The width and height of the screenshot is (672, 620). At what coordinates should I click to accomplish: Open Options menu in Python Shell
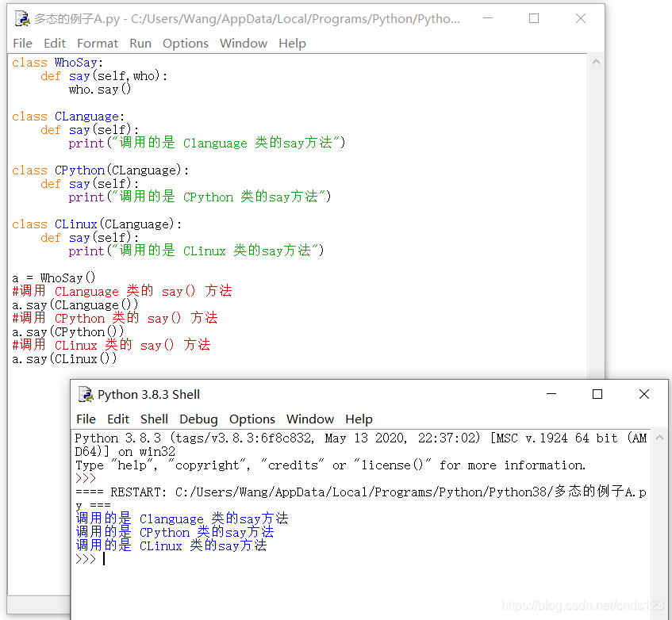tap(252, 419)
